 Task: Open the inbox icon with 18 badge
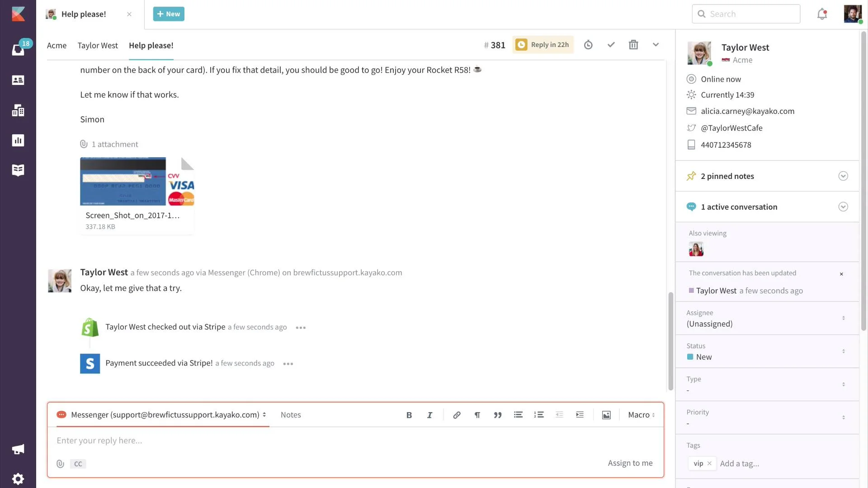point(18,49)
